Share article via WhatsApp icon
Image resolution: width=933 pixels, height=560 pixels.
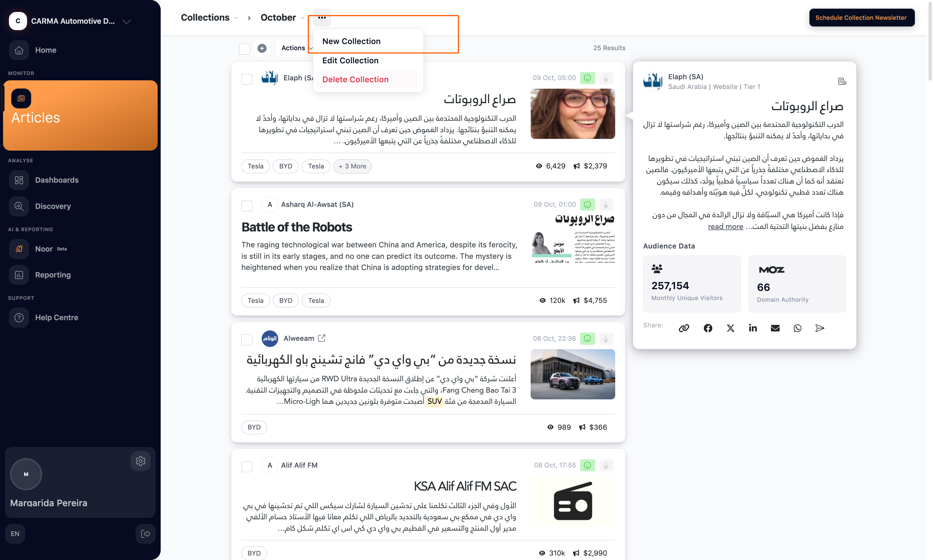click(797, 328)
